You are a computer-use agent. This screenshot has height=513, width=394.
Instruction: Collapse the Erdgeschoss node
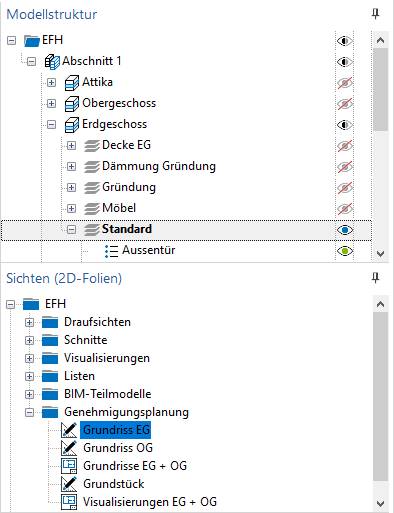point(51,125)
